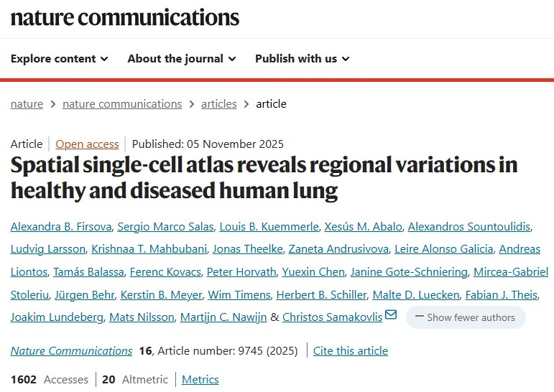Open the About the journal dropdown

(181, 59)
